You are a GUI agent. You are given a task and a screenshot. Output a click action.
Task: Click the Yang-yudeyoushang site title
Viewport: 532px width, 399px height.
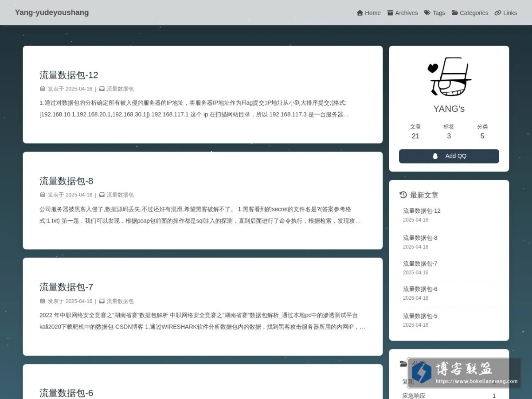click(52, 12)
